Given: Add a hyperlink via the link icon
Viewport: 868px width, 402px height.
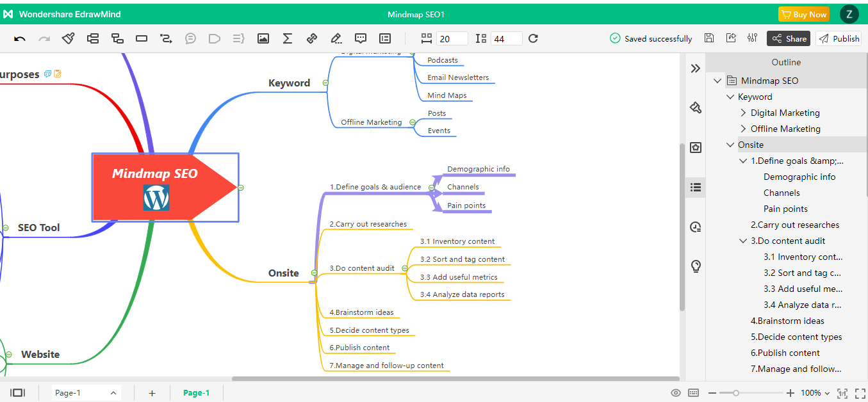Looking at the screenshot, I should pos(312,38).
